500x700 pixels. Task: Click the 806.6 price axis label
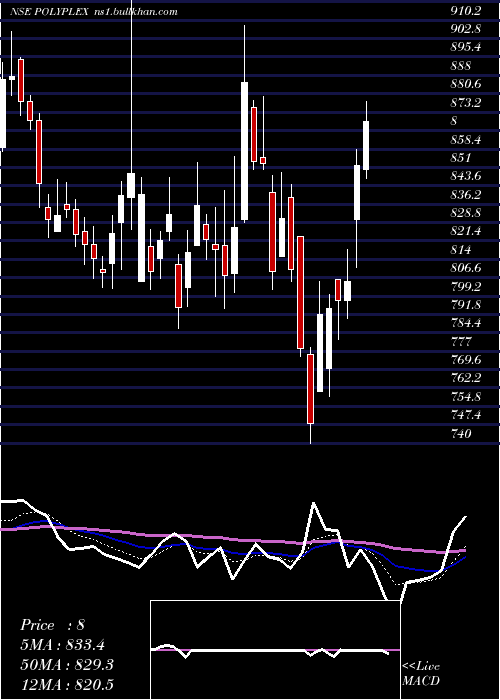tap(466, 268)
